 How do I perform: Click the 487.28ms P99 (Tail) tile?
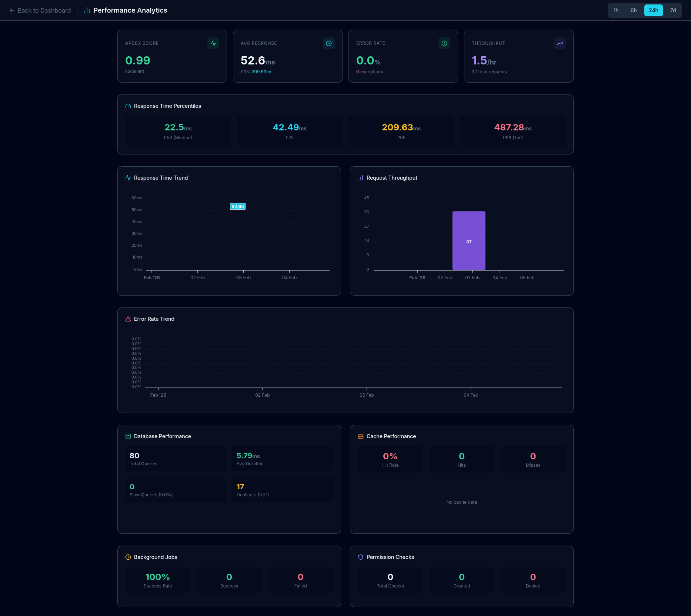pos(513,131)
